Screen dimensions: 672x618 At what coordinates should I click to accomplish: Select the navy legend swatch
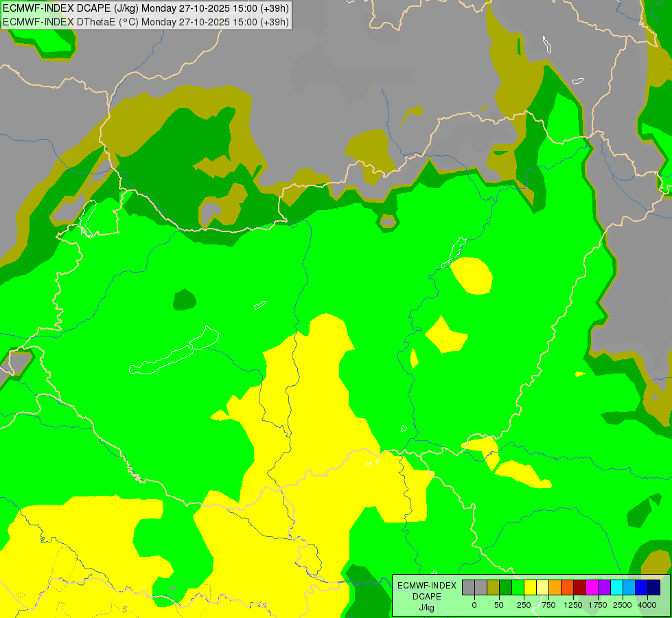click(654, 587)
